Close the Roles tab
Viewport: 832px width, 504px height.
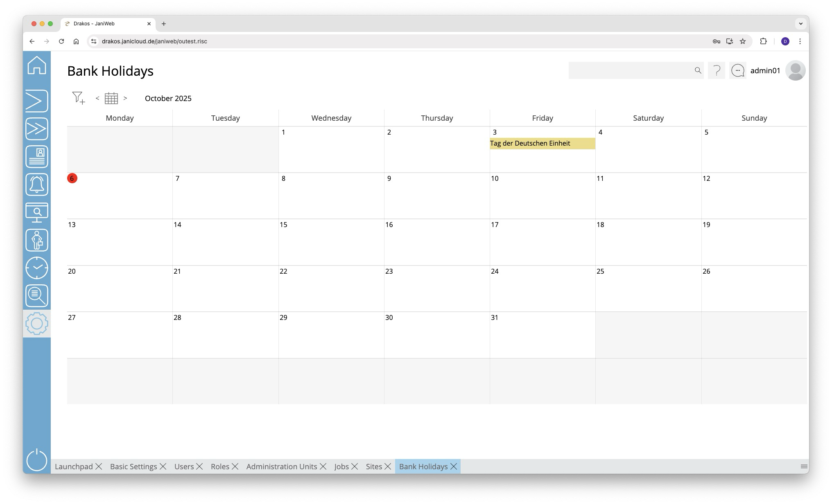pyautogui.click(x=235, y=466)
